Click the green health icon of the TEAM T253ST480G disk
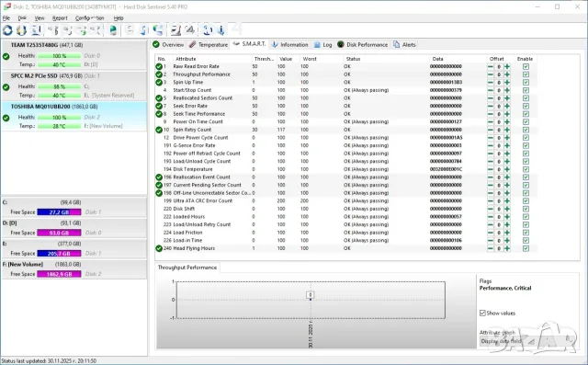The image size is (588, 365). (x=6, y=57)
